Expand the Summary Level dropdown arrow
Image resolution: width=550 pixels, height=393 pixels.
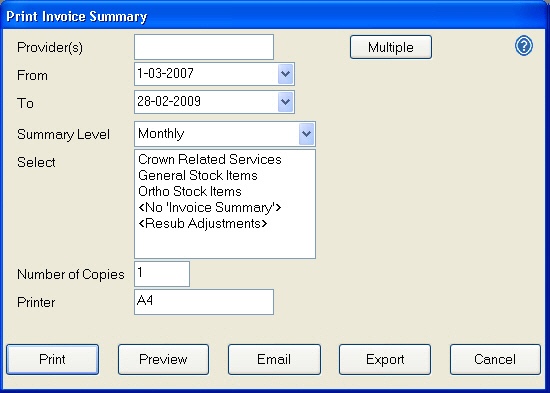coord(306,134)
